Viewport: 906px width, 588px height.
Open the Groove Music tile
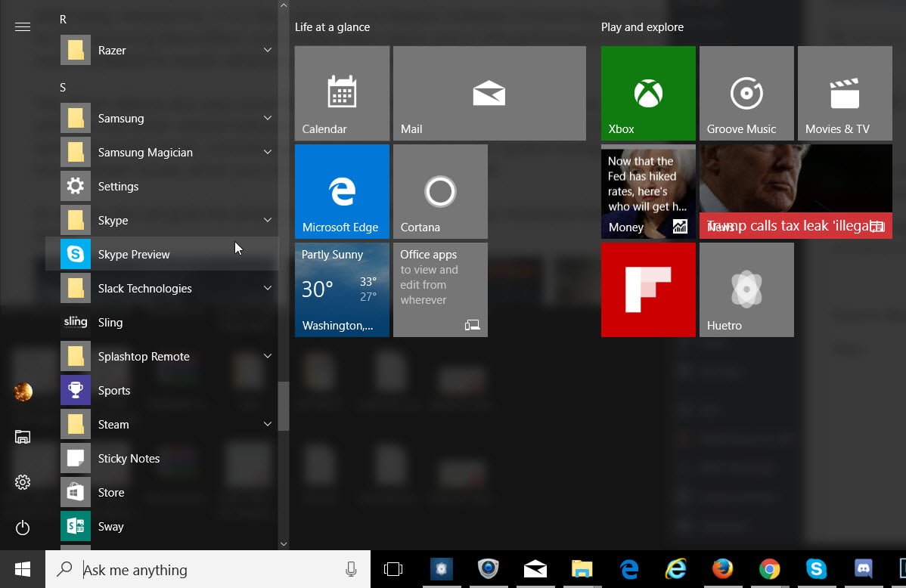(746, 93)
